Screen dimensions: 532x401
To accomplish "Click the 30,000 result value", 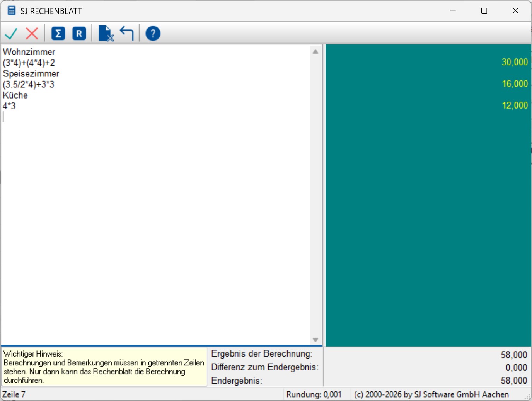I will click(515, 62).
